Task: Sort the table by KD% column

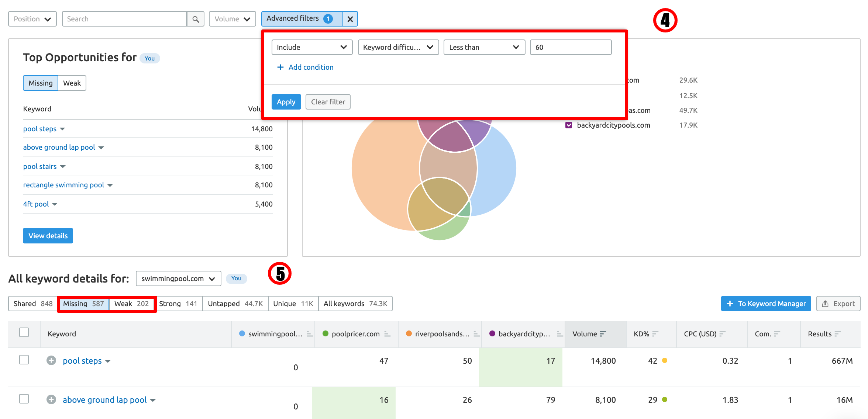Action: coord(656,334)
